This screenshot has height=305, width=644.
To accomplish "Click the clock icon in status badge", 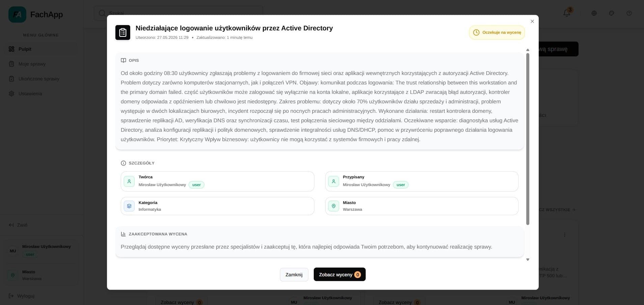I will coord(476,32).
